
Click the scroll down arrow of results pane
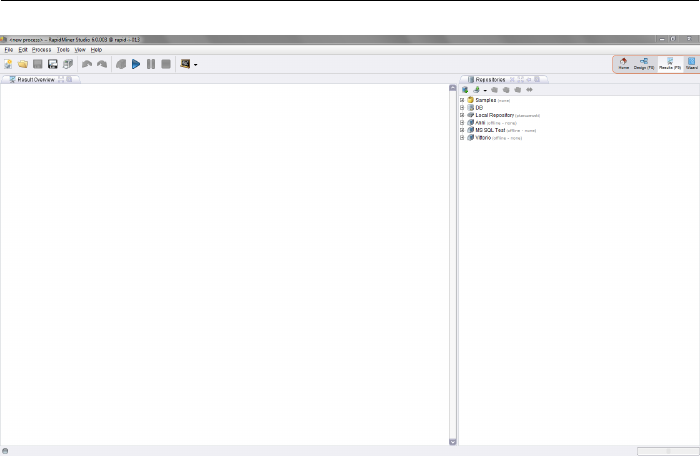(x=453, y=442)
